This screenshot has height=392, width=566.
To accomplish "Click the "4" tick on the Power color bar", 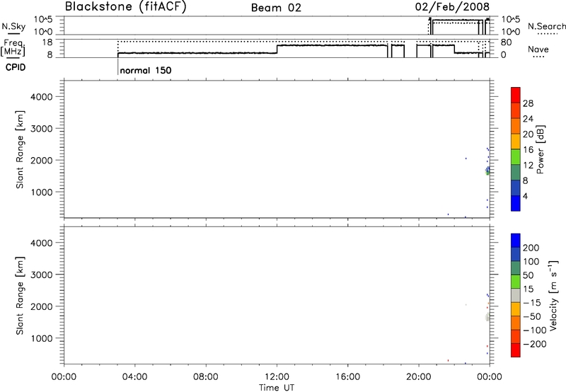I will click(525, 197).
